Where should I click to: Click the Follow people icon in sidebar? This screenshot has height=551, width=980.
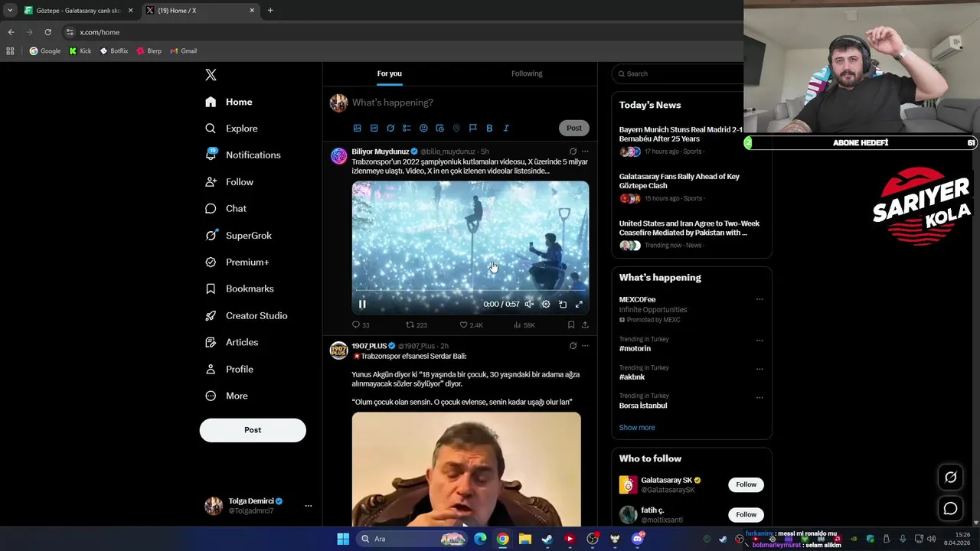point(211,181)
